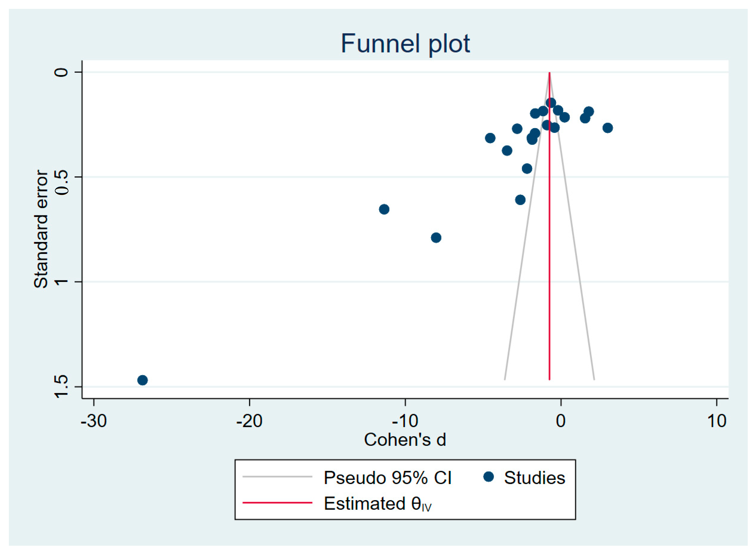Click the "Estimated θIV" legend label

point(378,504)
